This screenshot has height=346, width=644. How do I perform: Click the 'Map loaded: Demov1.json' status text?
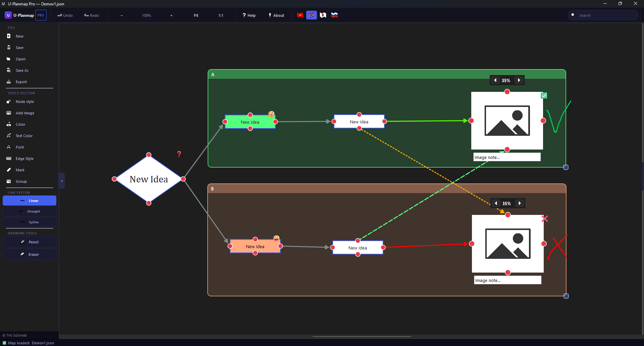tap(31, 343)
